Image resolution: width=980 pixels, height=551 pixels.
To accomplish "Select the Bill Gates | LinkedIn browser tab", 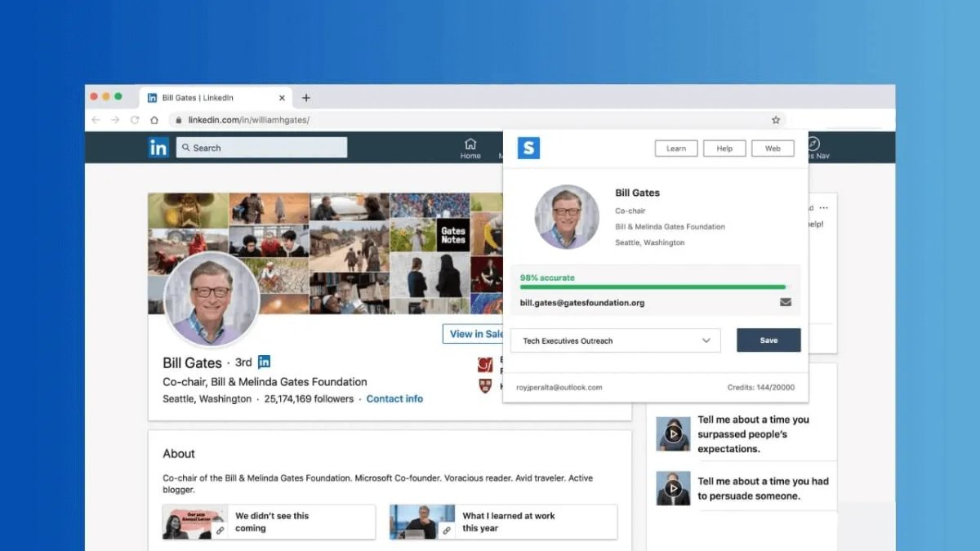I will tap(216, 98).
